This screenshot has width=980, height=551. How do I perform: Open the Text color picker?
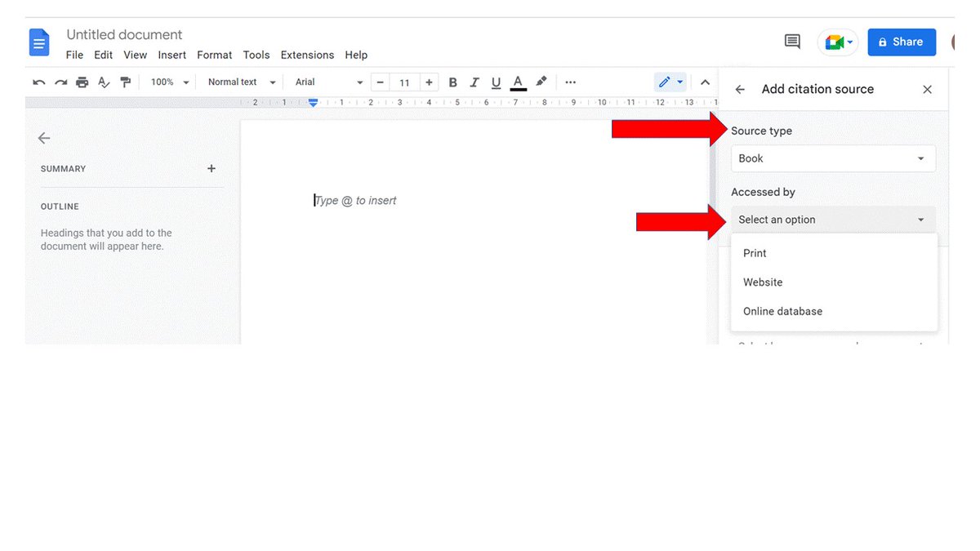click(x=518, y=82)
